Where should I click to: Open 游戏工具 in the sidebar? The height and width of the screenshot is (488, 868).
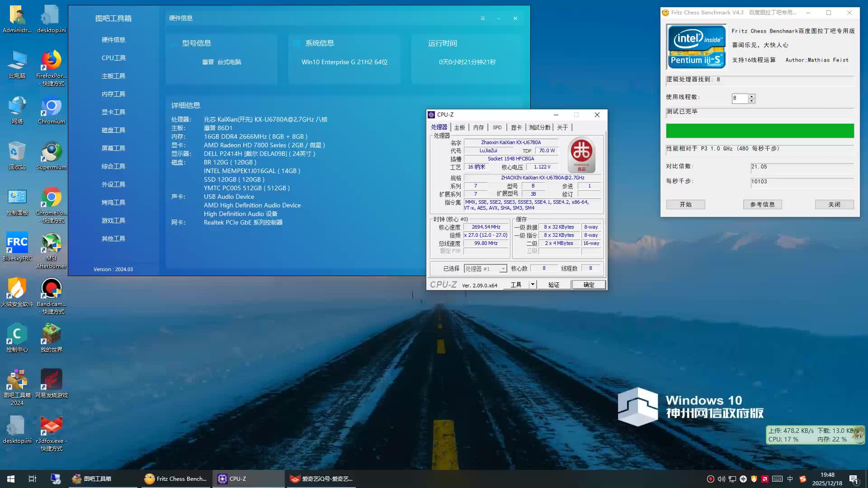pos(113,221)
